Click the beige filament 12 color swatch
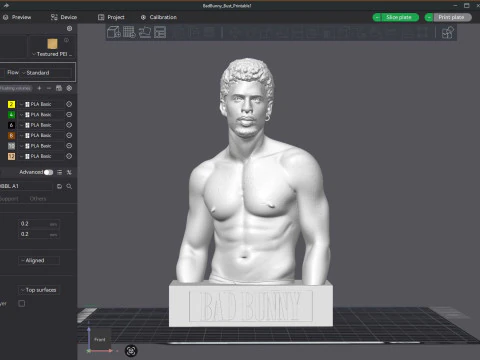The height and width of the screenshot is (360, 480). [x=11, y=156]
